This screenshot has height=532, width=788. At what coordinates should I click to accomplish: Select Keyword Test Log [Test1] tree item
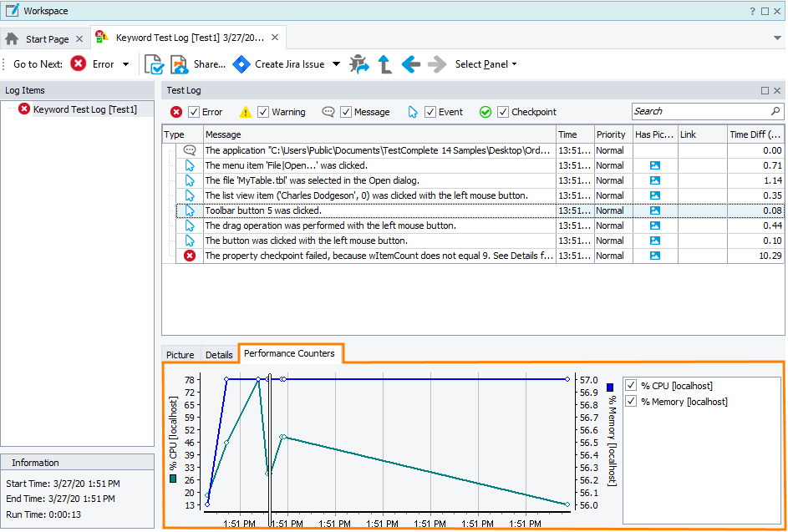coord(84,109)
